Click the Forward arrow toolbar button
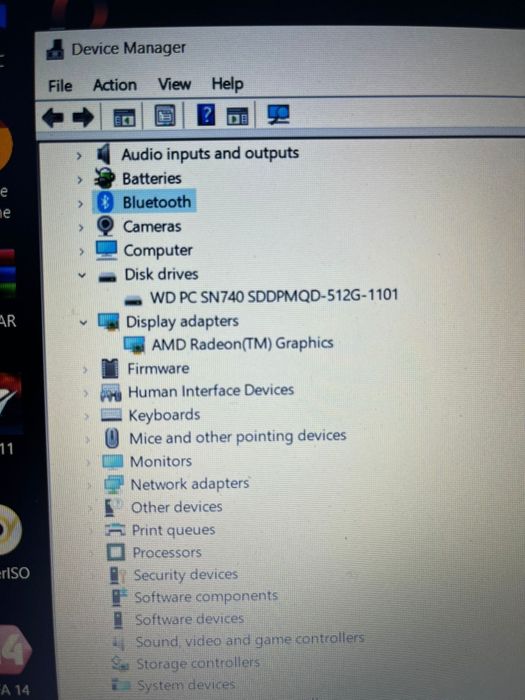 [x=83, y=118]
